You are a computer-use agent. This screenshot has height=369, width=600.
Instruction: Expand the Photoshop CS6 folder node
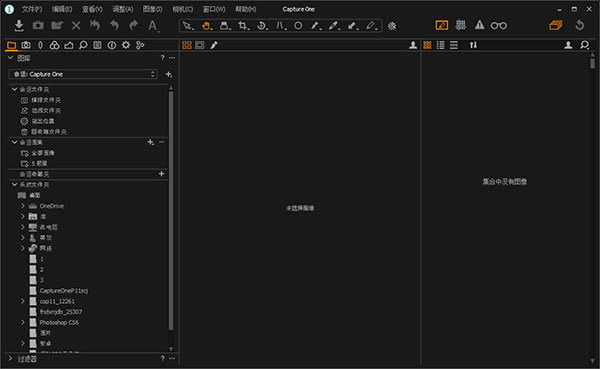[23, 322]
